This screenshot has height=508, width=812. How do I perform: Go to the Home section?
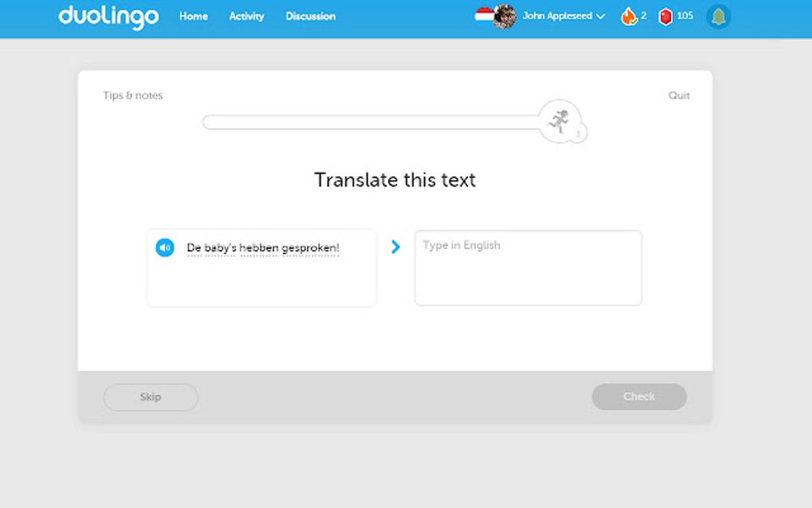point(193,16)
